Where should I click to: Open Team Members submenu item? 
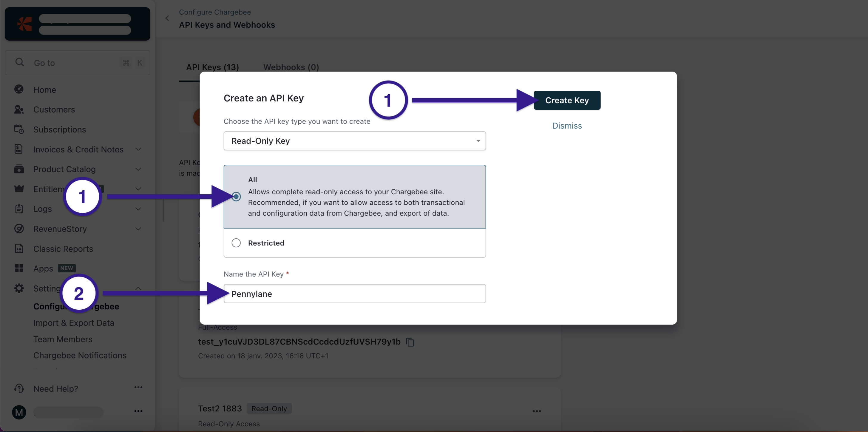point(63,339)
